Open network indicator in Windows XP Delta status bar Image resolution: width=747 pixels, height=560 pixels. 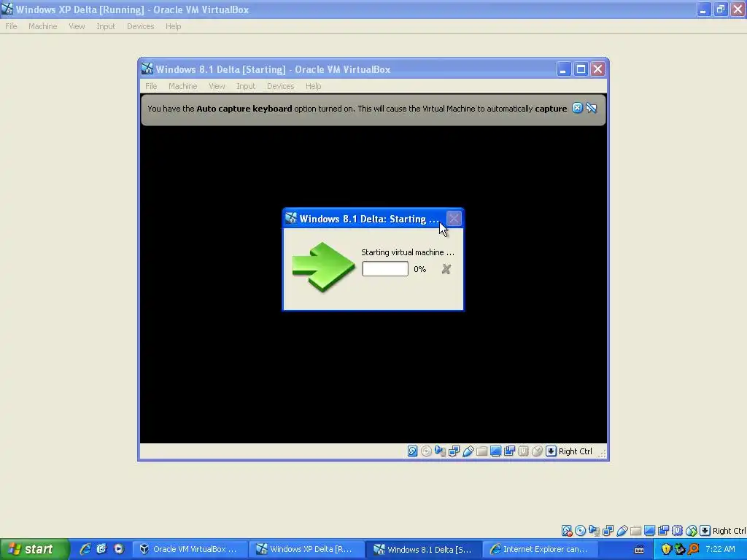tap(608, 531)
